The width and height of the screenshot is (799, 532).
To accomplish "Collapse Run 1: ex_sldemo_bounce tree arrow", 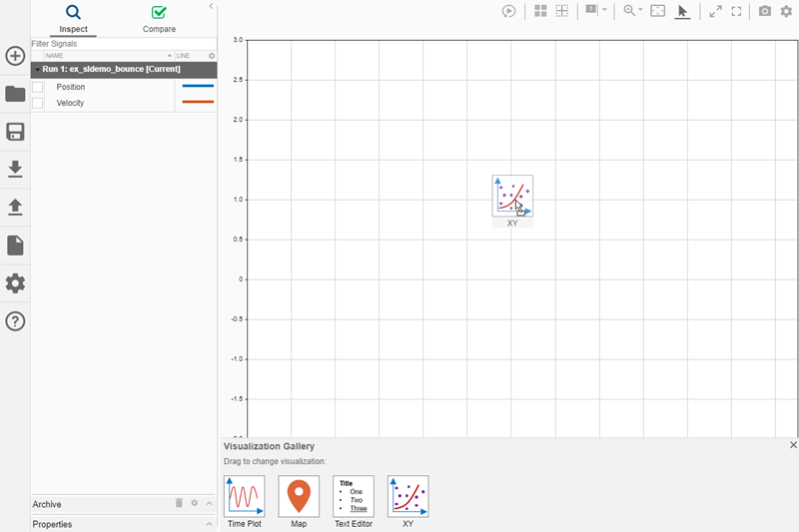I will coord(37,69).
